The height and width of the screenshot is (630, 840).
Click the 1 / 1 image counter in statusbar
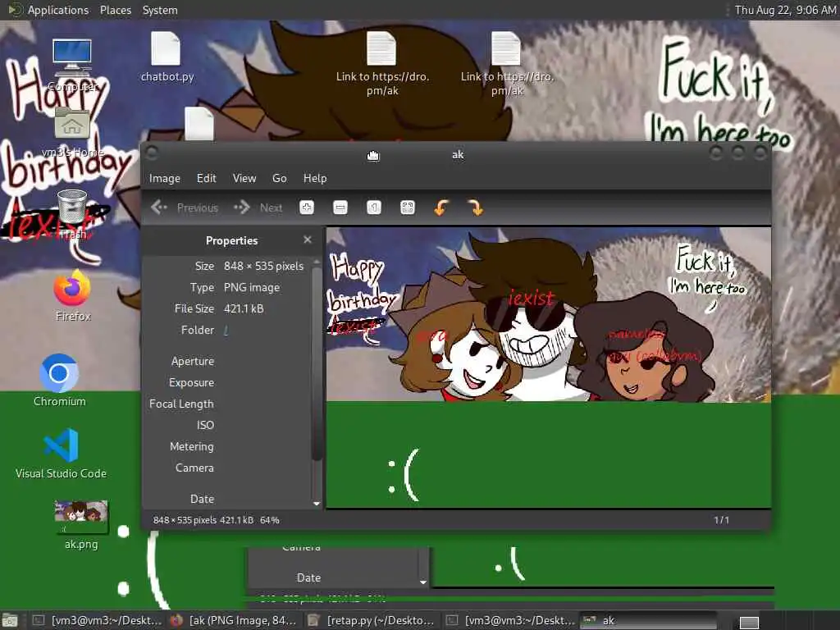click(721, 519)
